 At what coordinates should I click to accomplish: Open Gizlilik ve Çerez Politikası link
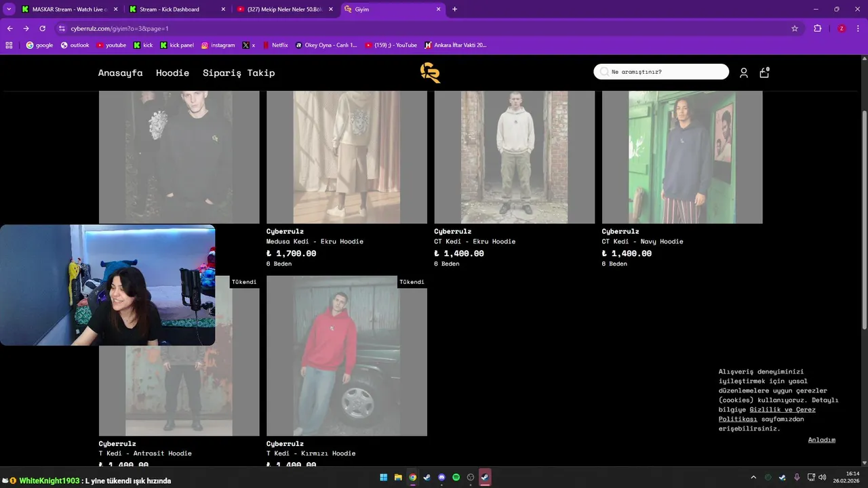click(767, 414)
